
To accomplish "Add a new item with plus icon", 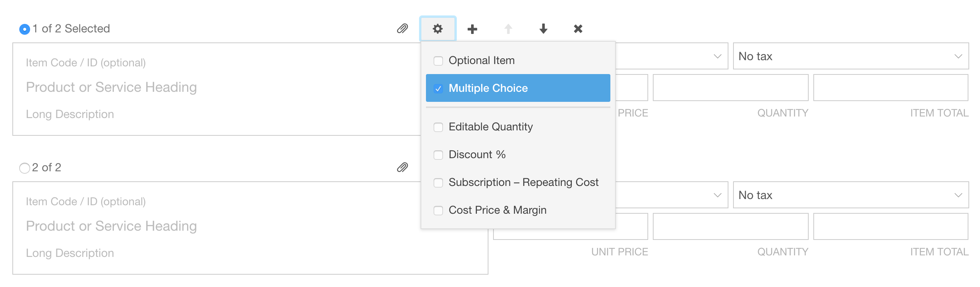I will (x=472, y=29).
